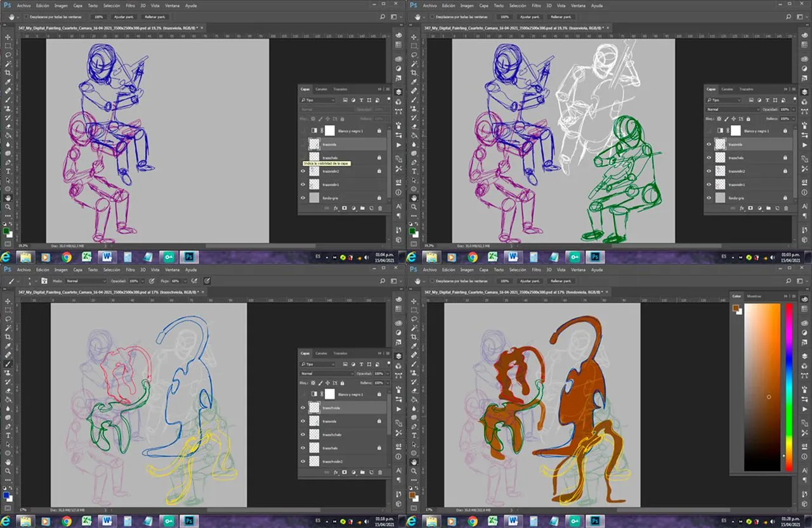812x528 pixels.
Task: Open the Capa menu in top-right window
Action: [483, 5]
